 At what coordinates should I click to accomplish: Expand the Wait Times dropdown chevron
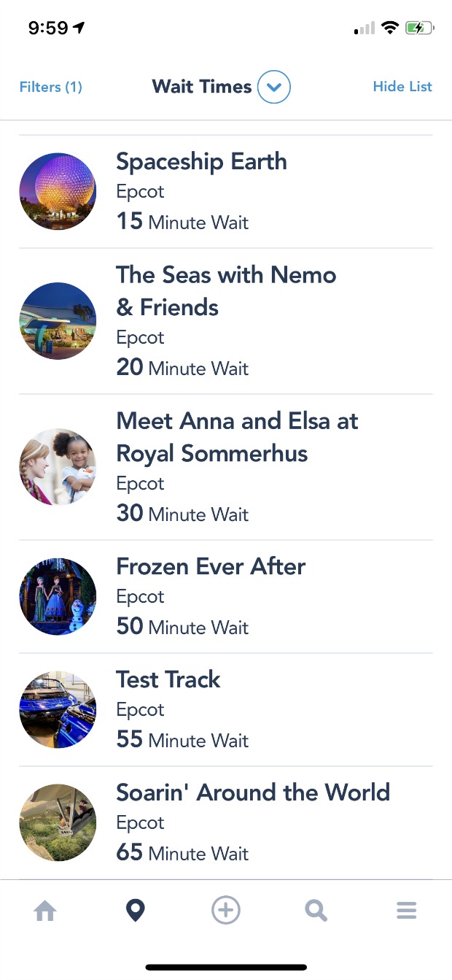click(x=275, y=88)
